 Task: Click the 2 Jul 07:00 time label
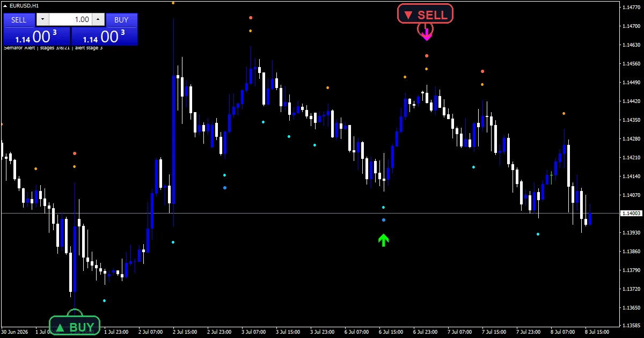151,332
